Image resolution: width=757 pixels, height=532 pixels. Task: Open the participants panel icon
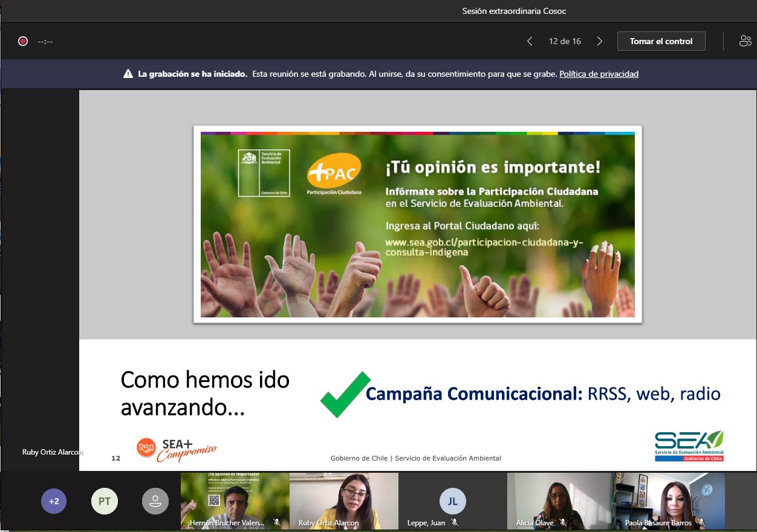click(745, 41)
